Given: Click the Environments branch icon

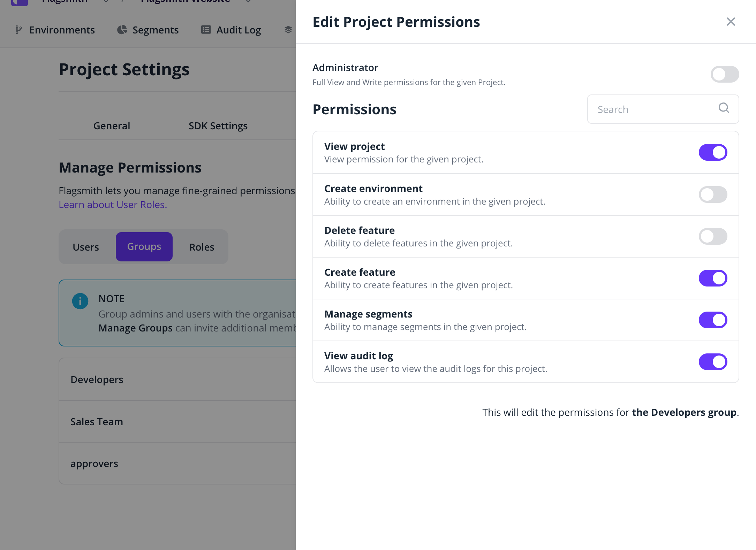Looking at the screenshot, I should [x=19, y=30].
